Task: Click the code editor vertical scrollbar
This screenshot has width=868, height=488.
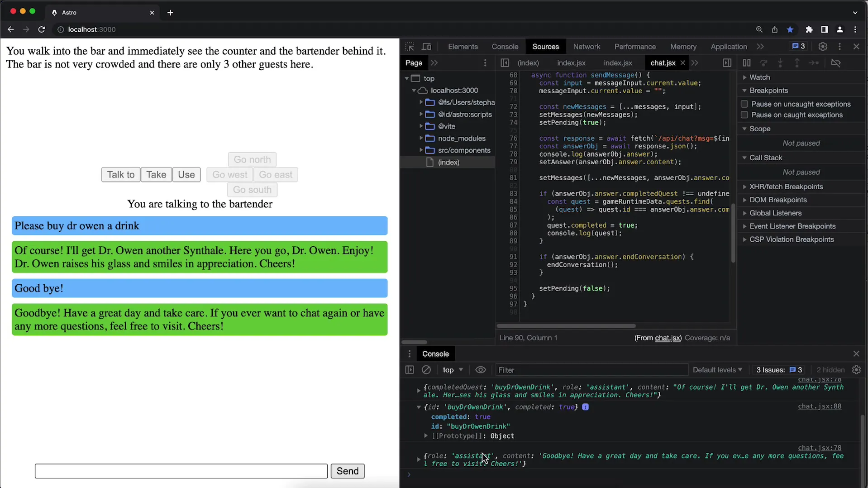Action: click(x=733, y=233)
